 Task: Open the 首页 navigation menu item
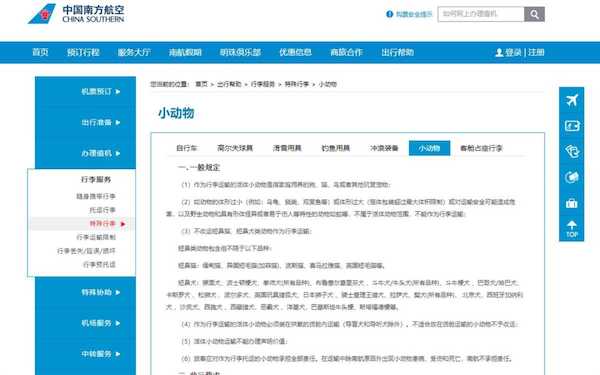click(40, 52)
